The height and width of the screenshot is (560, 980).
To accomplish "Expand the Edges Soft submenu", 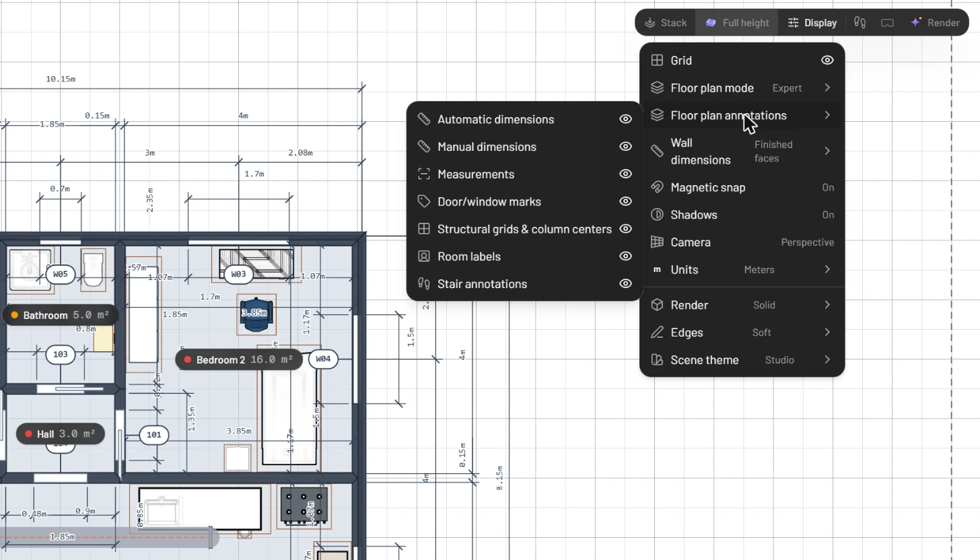I will [742, 332].
